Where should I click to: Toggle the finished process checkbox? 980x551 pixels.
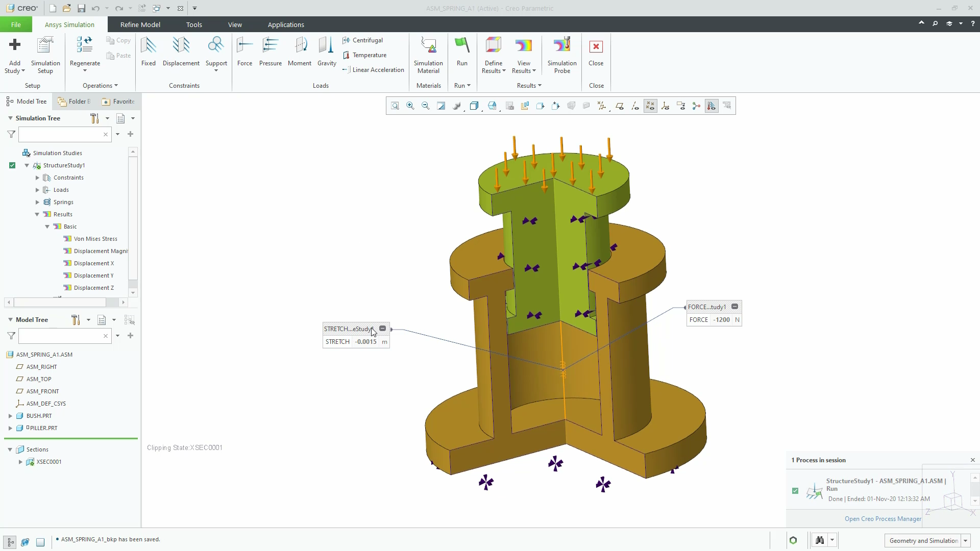pyautogui.click(x=795, y=491)
